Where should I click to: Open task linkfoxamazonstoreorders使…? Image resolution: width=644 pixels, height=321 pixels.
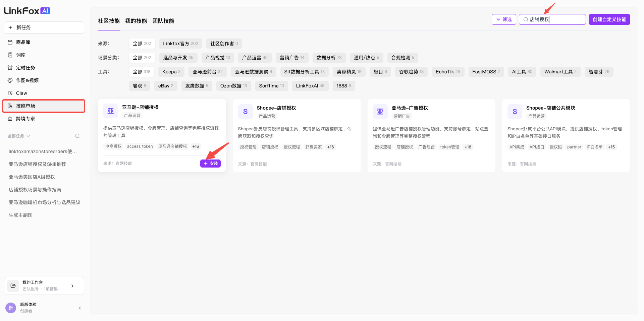point(43,151)
